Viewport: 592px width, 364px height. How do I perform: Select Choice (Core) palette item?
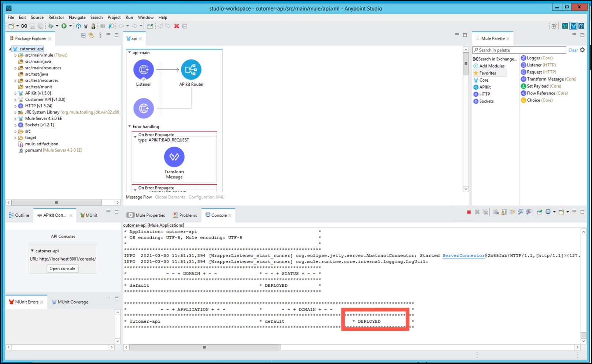point(537,100)
